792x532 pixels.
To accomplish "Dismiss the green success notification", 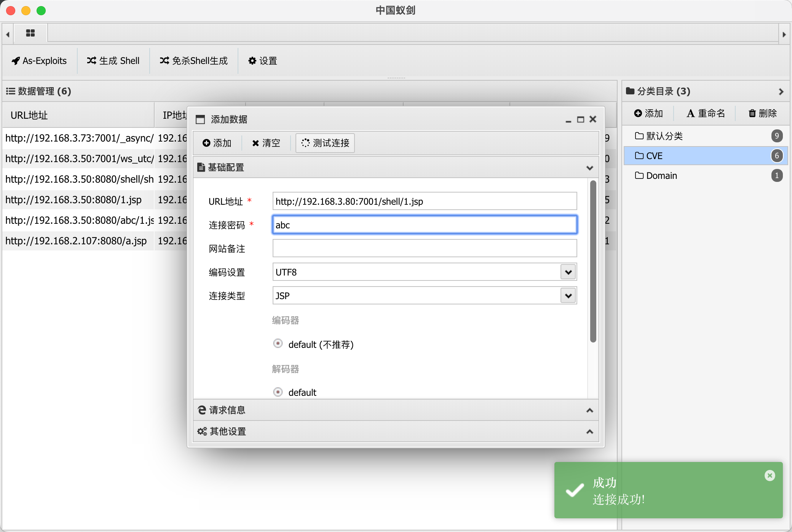I will pos(770,475).
